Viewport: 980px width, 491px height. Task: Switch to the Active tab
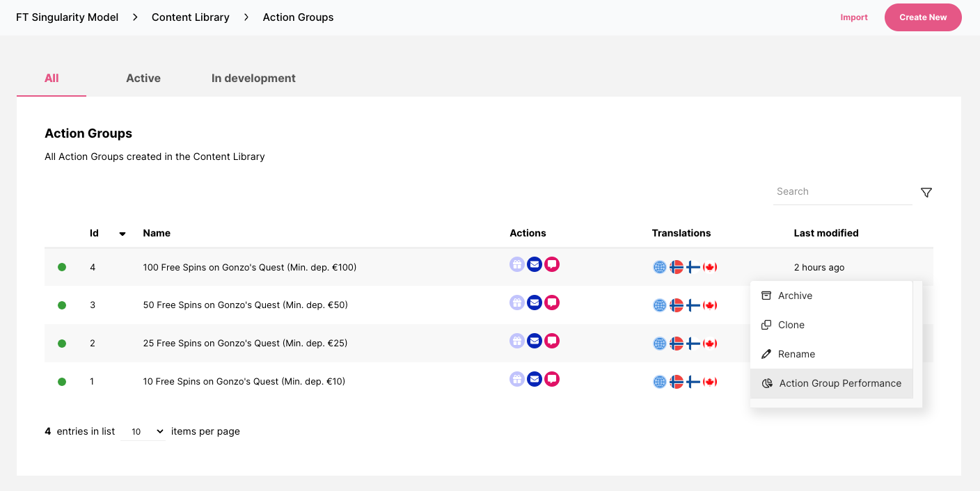tap(143, 78)
